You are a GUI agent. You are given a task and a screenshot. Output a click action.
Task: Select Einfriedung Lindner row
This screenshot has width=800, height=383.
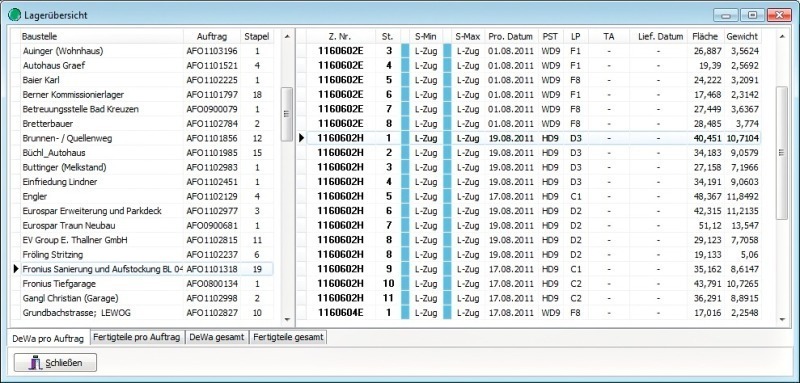(146, 182)
